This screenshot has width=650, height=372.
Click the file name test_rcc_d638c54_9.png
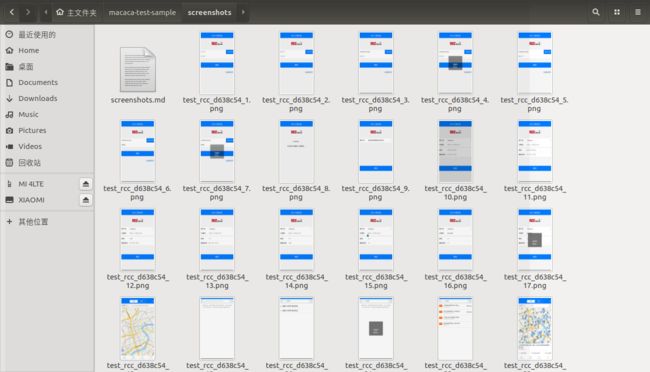point(375,192)
